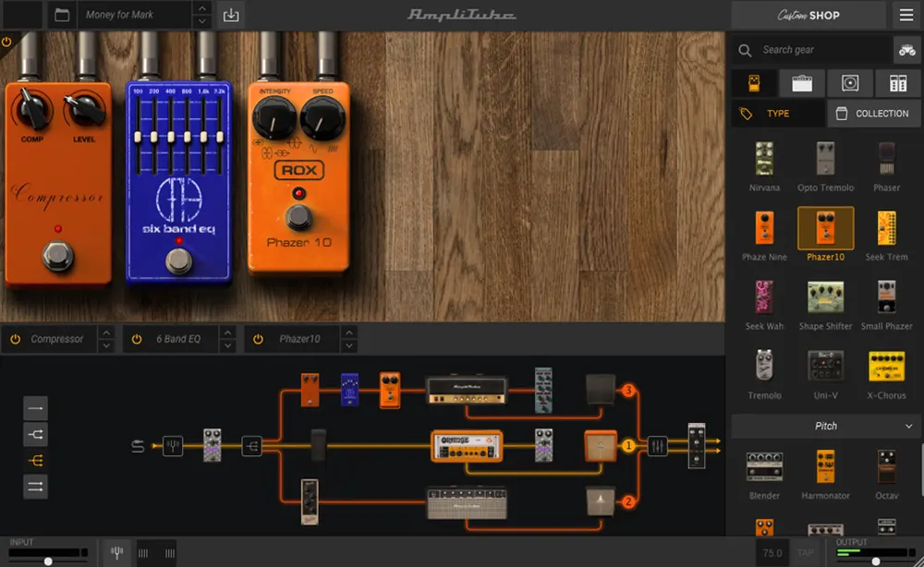Select the Blender pitch pedal
Viewport: 924px width, 567px height.
click(764, 476)
